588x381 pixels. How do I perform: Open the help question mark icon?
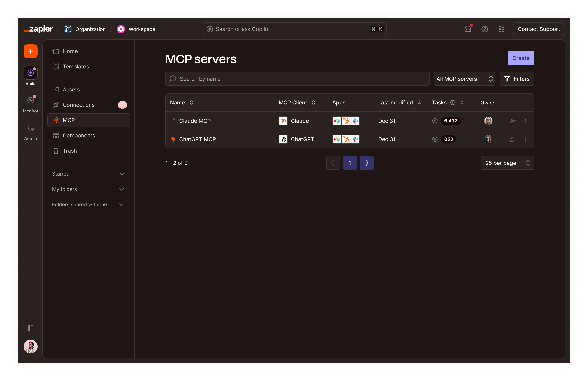coord(484,29)
